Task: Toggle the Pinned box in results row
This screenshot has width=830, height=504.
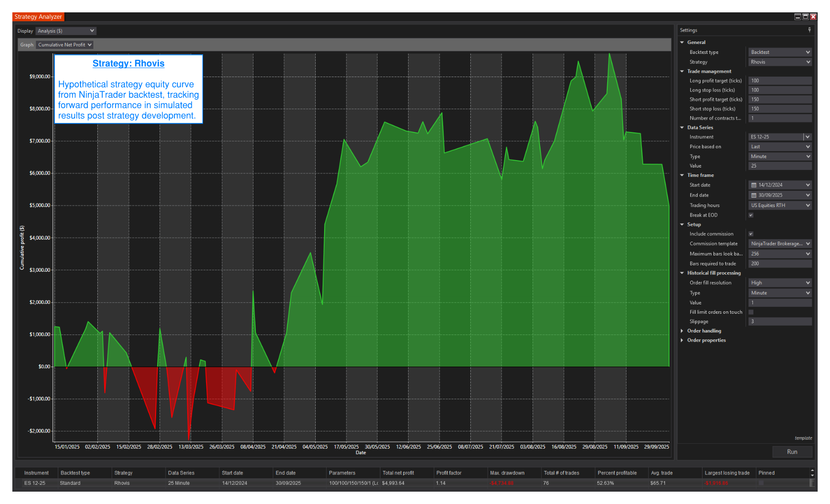Action: 761,483
